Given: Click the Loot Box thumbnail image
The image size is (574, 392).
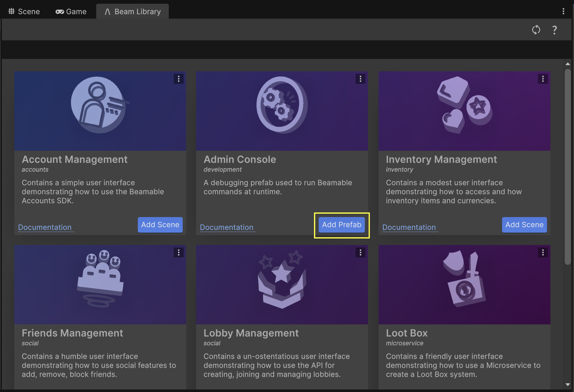Looking at the screenshot, I should click(x=464, y=285).
